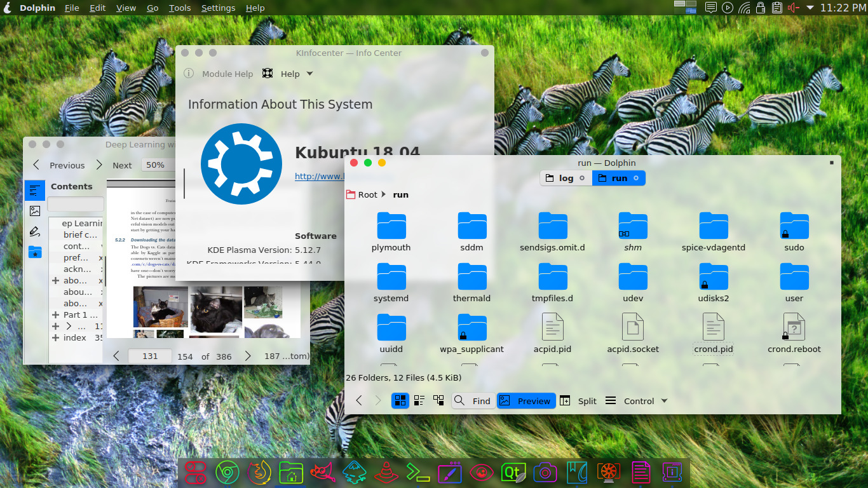868x488 pixels.
Task: Click Previous in Okular toolbar
Action: 58,165
